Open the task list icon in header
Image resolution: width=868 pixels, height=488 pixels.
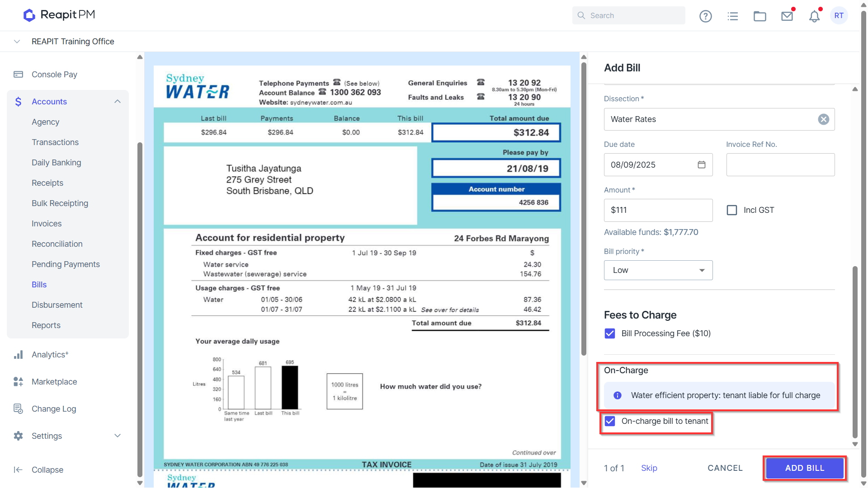coord(733,16)
